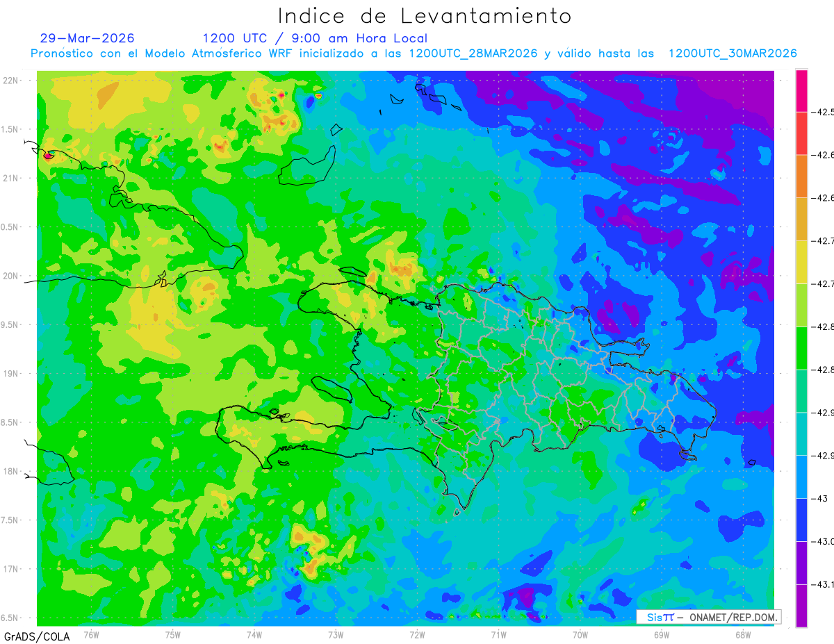Click the 1200UTC_28MAR2026 initialization text
Viewport: 834px width, 644px height.
tap(473, 53)
